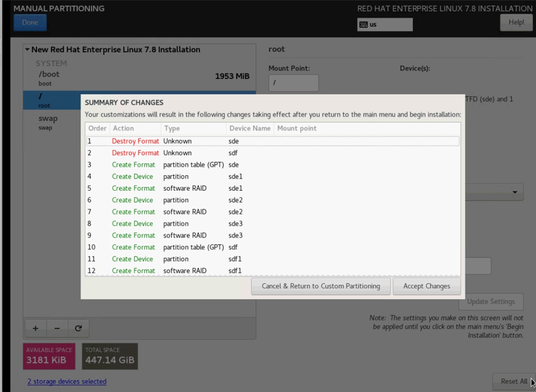This screenshot has height=392, width=536.
Task: Select the swap partition entry
Action: [x=52, y=123]
